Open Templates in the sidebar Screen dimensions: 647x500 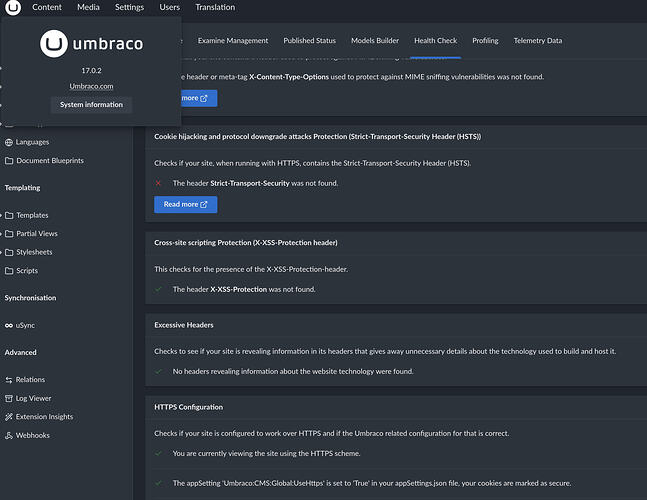coord(32,215)
